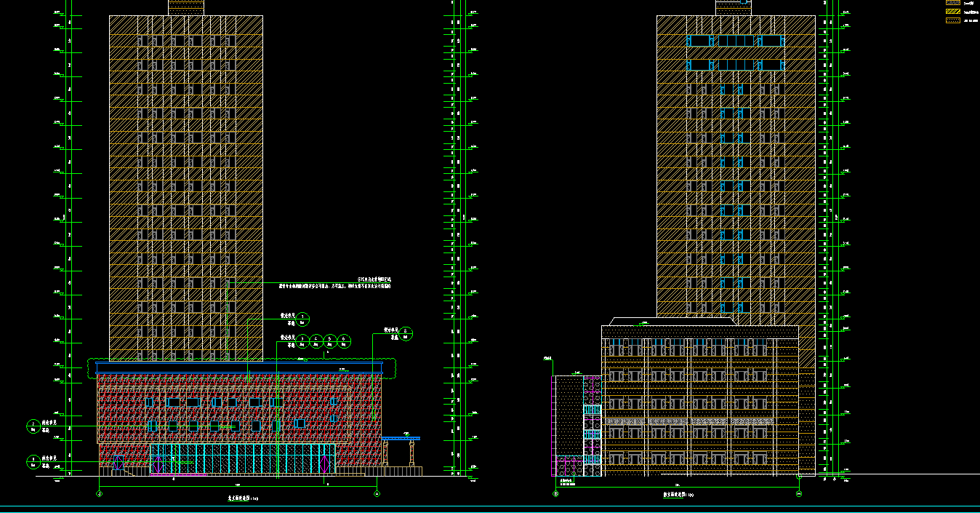Select the gray crosshatch legend swatch
The width and height of the screenshot is (980, 513).
pyautogui.click(x=952, y=3)
